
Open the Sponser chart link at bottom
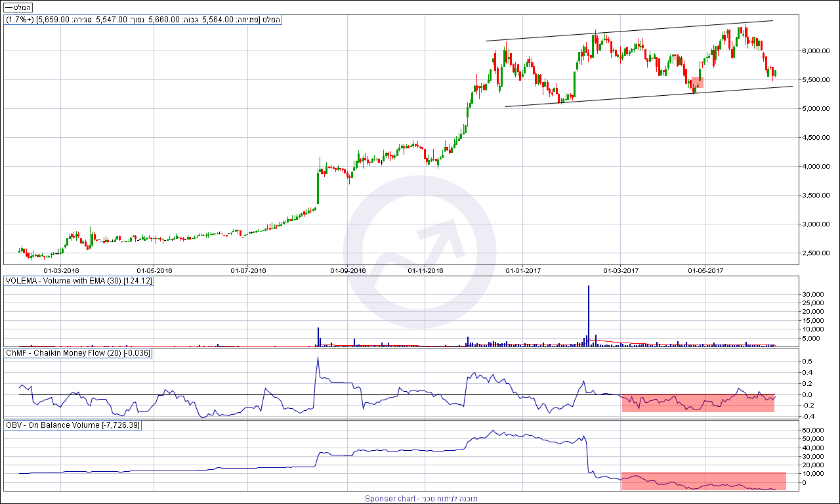point(421,499)
